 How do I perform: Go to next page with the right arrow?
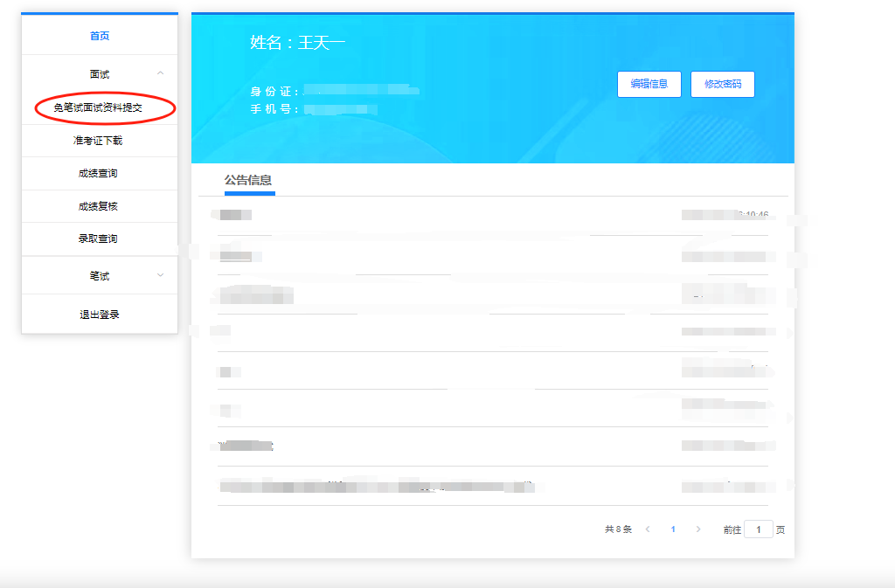coord(697,529)
